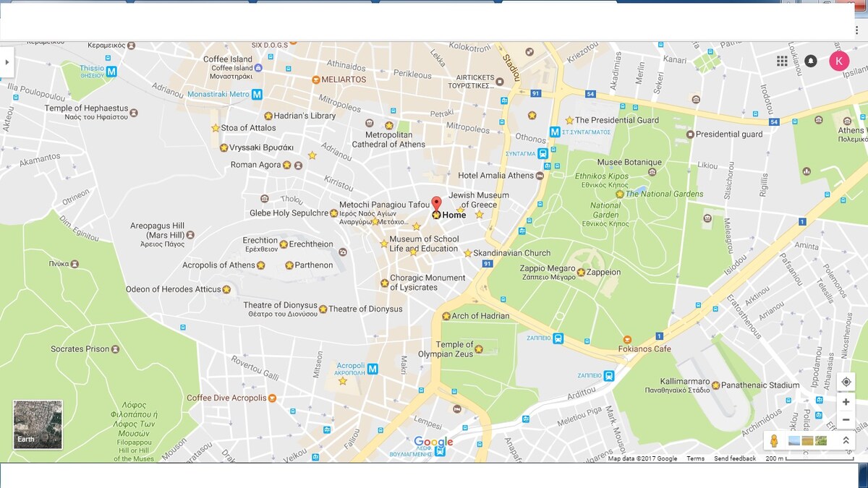The width and height of the screenshot is (868, 488).
Task: Select the Socrates Prison marker
Action: (x=116, y=349)
